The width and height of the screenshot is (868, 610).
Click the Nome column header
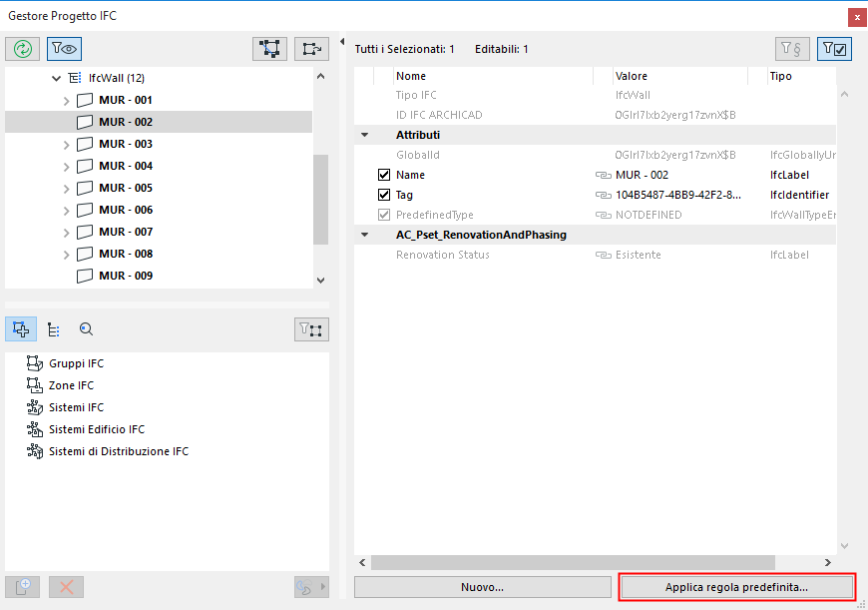[493, 76]
